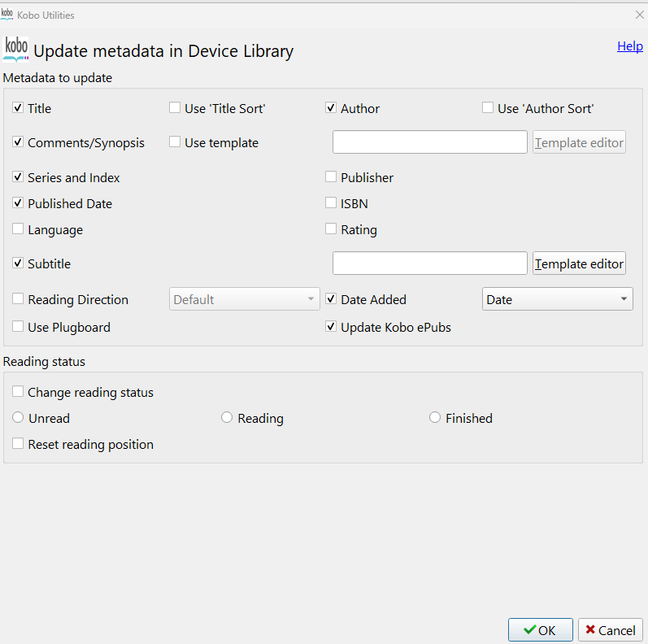Close the Kobo Utilities dialog

[639, 15]
